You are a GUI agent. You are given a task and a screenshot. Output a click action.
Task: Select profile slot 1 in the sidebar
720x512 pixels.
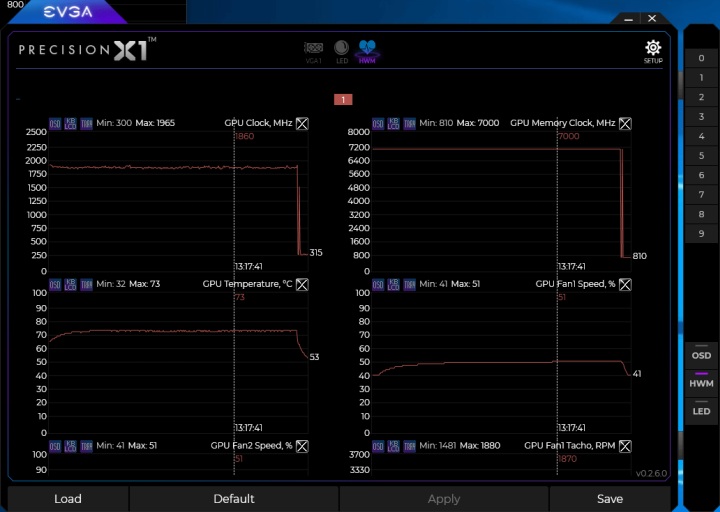(x=701, y=78)
